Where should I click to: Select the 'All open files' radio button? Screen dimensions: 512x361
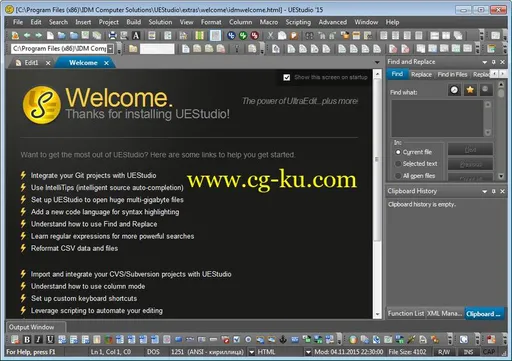(398, 176)
